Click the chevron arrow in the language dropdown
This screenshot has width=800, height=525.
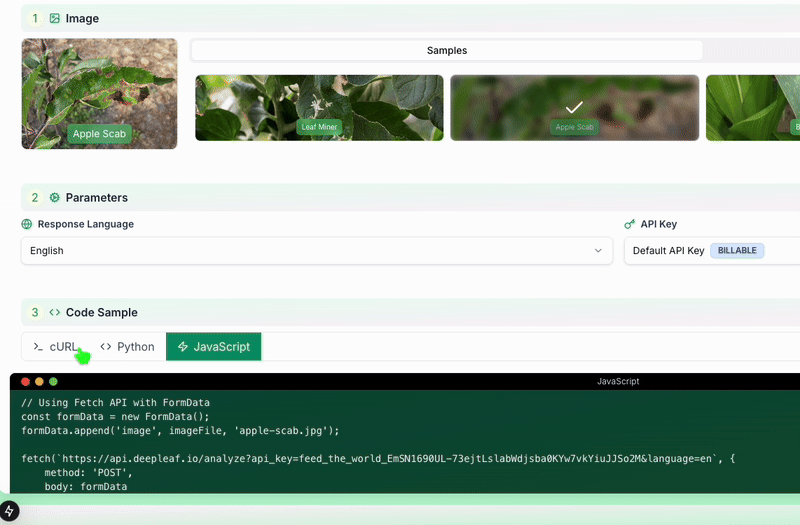coord(598,251)
